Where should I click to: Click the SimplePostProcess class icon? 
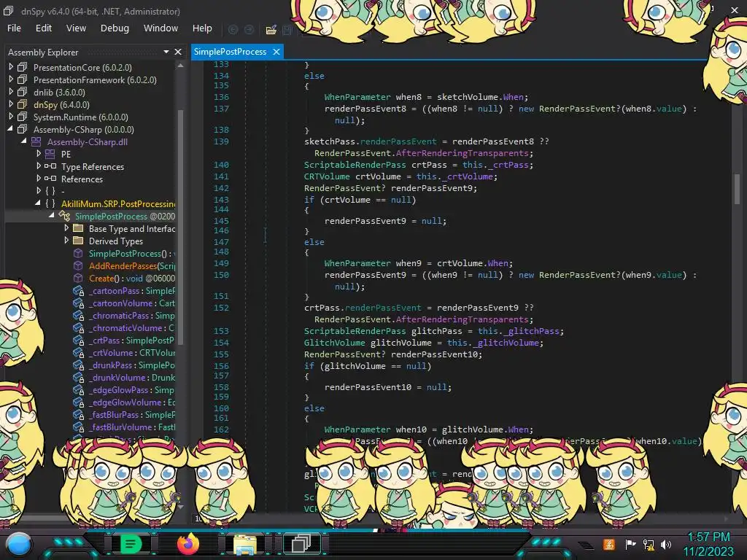64,216
